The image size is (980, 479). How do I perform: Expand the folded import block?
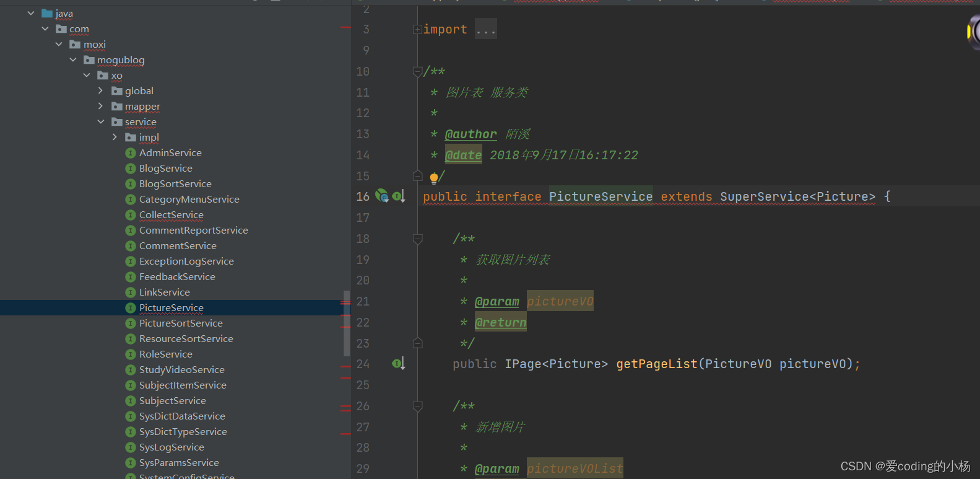(417, 29)
